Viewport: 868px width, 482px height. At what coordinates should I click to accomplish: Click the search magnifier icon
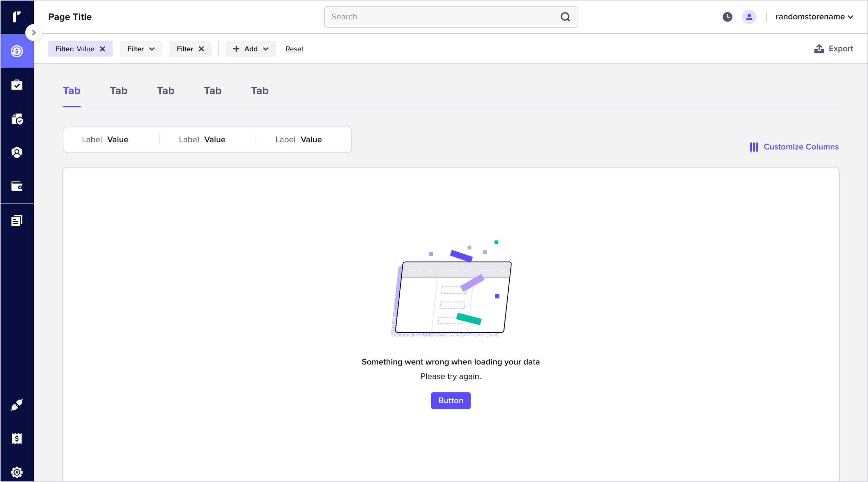point(565,17)
